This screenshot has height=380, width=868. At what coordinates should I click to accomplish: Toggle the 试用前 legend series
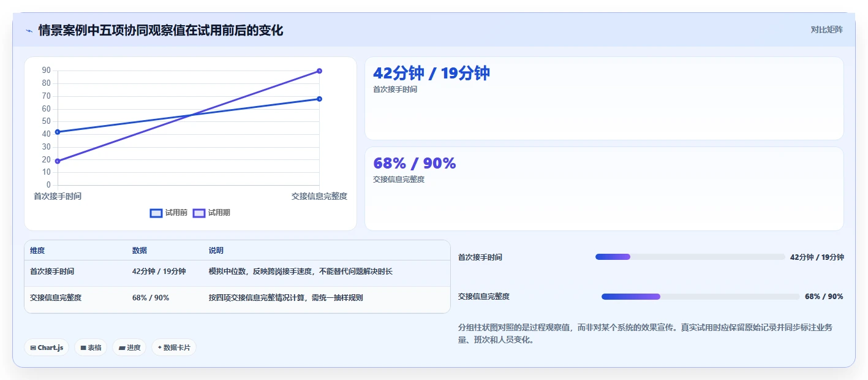[168, 213]
